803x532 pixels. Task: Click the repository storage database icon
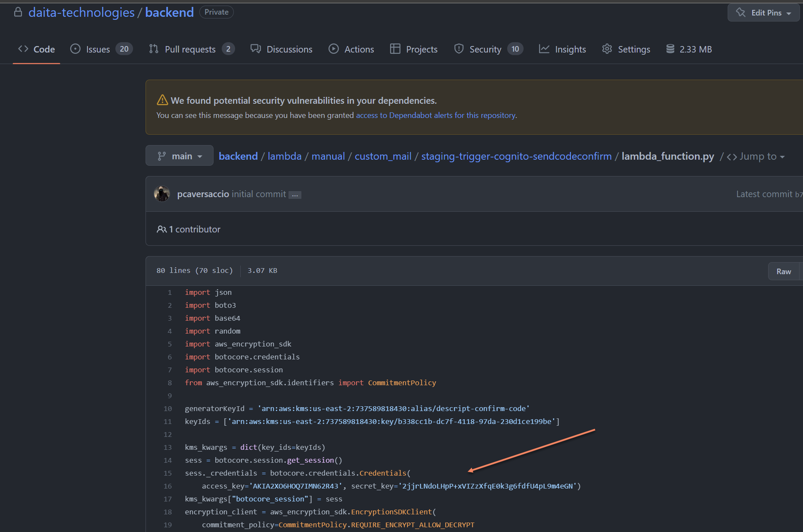670,49
